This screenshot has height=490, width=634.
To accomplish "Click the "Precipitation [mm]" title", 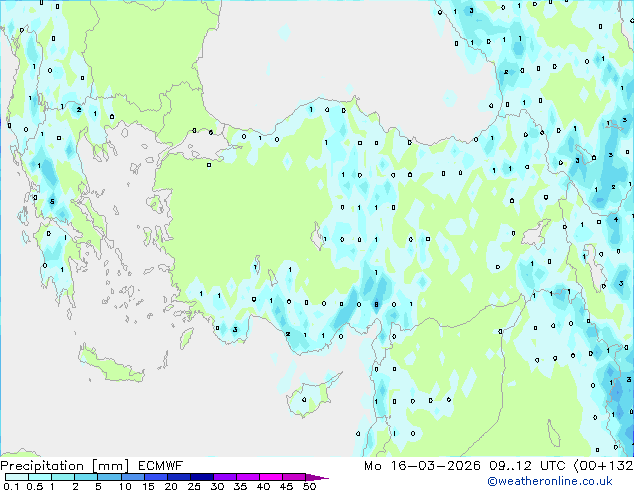I will point(65,466).
